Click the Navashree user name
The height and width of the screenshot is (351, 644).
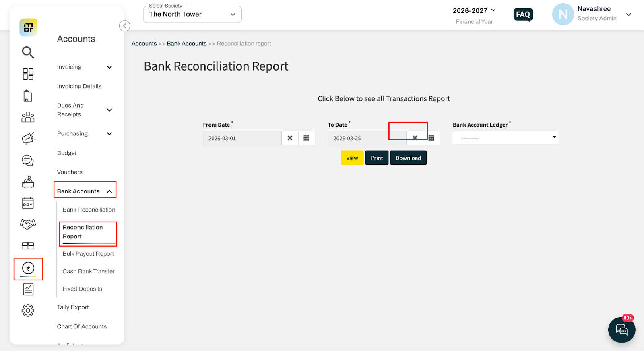point(594,9)
